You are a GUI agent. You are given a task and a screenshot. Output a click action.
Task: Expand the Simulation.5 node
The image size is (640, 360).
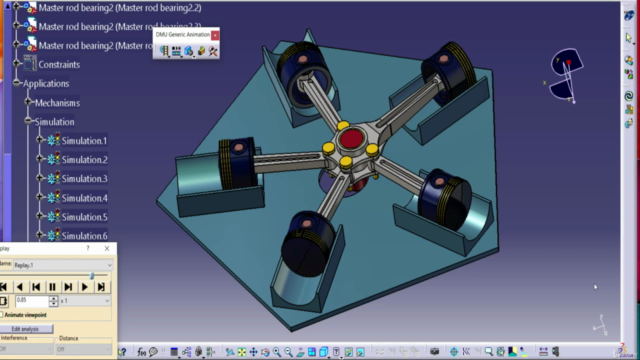[39, 216]
